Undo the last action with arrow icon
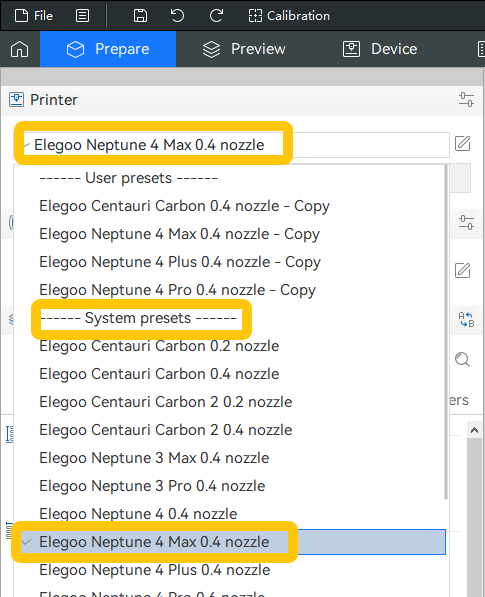Viewport: 485px width, 597px height. 177,16
